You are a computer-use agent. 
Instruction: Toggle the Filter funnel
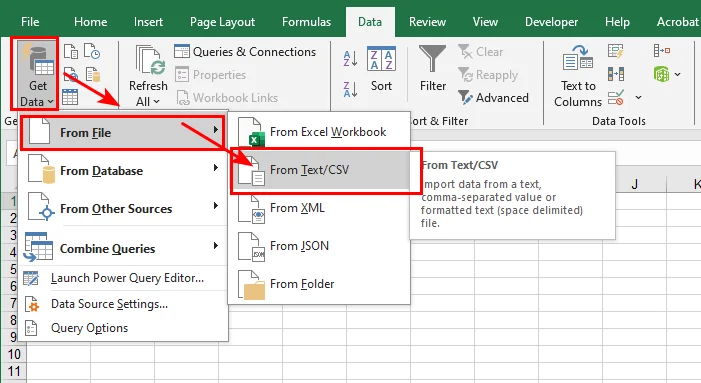(432, 68)
